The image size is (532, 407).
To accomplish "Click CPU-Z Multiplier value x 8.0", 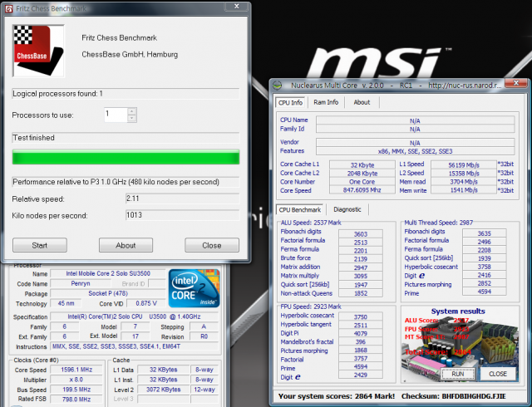I will (76, 380).
